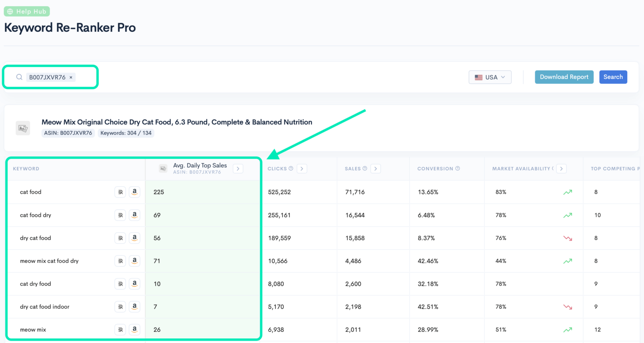The width and height of the screenshot is (644, 343).
Task: Click the US flag icon in the country selector
Action: tap(478, 77)
